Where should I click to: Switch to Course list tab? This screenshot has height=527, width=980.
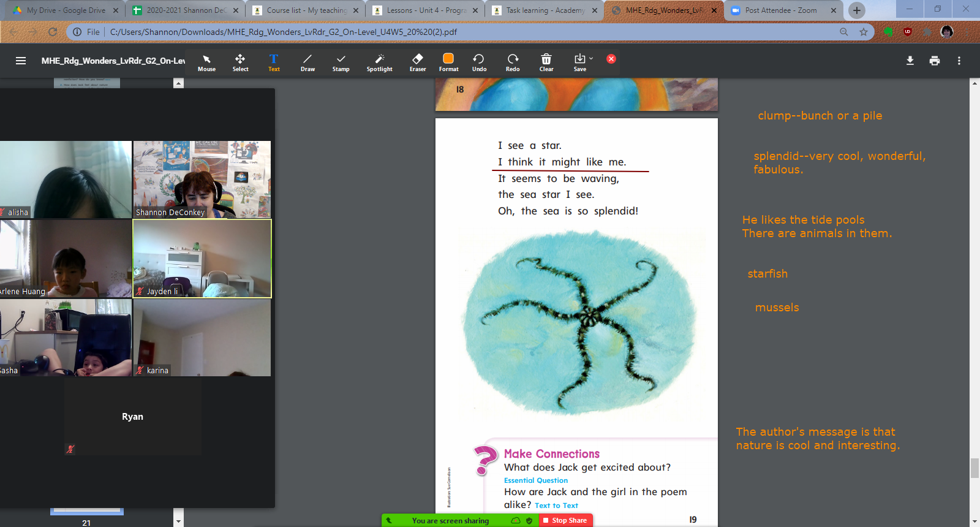point(305,10)
